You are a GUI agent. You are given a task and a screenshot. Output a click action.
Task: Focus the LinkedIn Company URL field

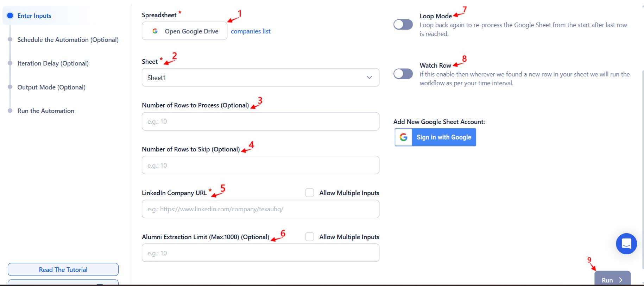click(x=260, y=209)
